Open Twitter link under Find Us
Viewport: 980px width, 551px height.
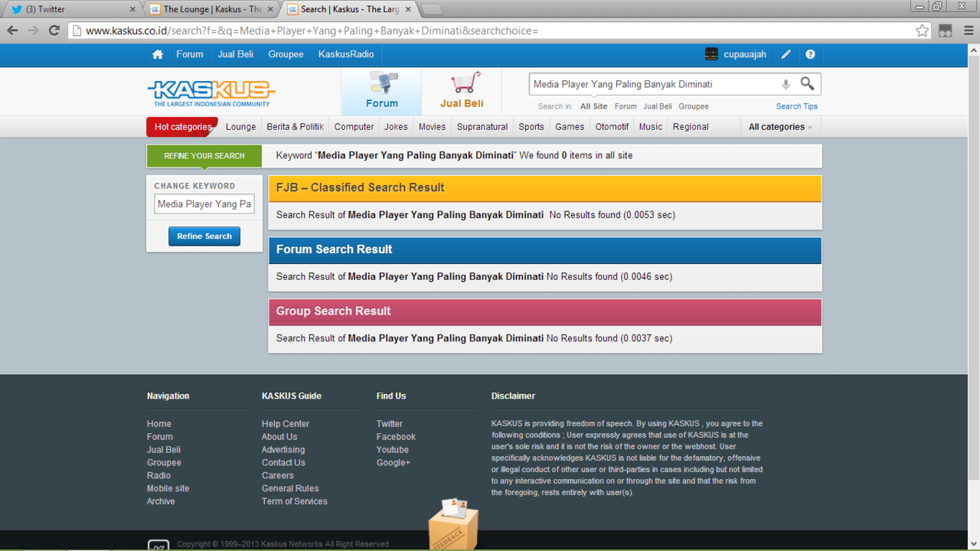pyautogui.click(x=389, y=424)
